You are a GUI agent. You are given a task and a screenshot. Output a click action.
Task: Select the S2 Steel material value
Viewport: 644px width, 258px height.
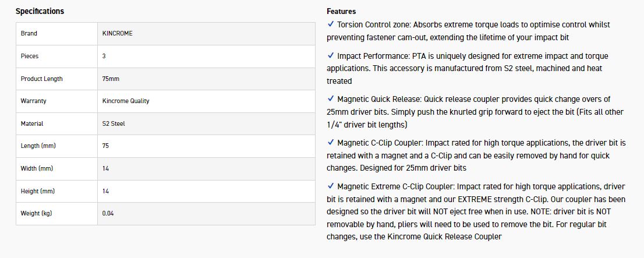click(x=114, y=123)
